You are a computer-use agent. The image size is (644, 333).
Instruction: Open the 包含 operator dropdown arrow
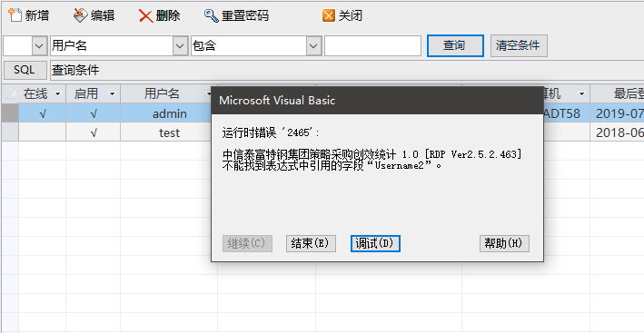313,46
